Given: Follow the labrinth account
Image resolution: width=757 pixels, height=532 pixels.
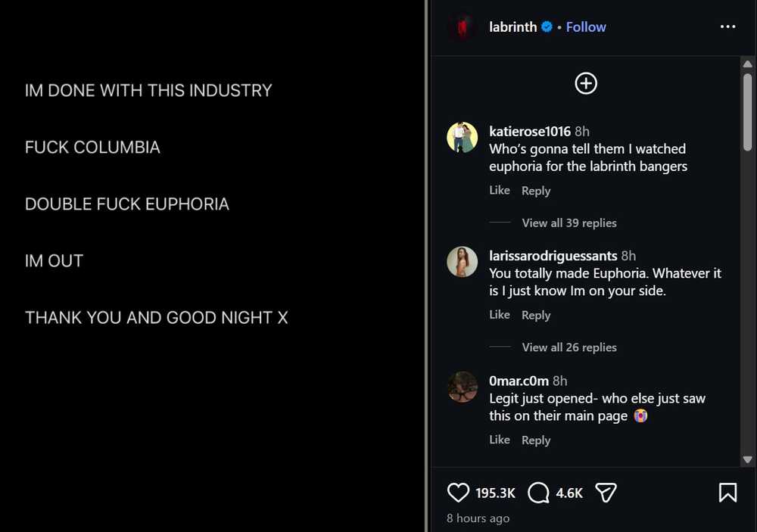Looking at the screenshot, I should pos(586,26).
